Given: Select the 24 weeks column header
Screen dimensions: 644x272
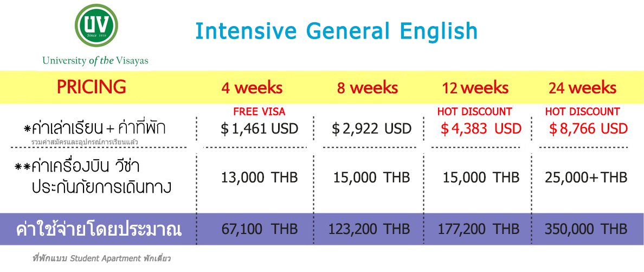Looking at the screenshot, I should tap(582, 87).
